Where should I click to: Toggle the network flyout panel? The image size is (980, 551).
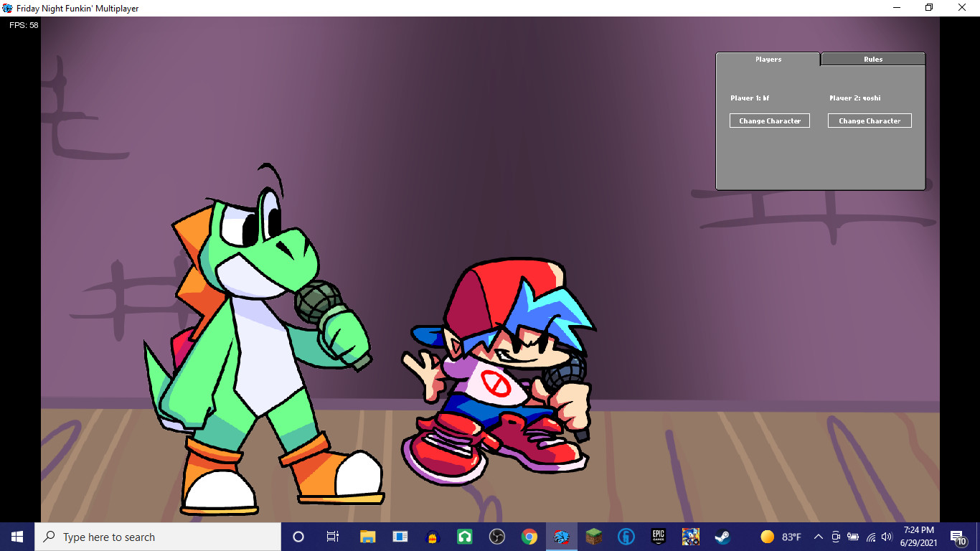pyautogui.click(x=870, y=536)
